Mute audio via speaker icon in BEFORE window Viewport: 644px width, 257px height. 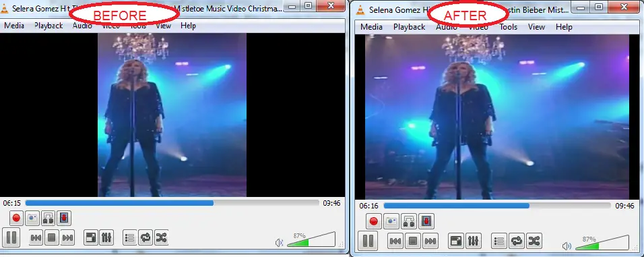280,243
